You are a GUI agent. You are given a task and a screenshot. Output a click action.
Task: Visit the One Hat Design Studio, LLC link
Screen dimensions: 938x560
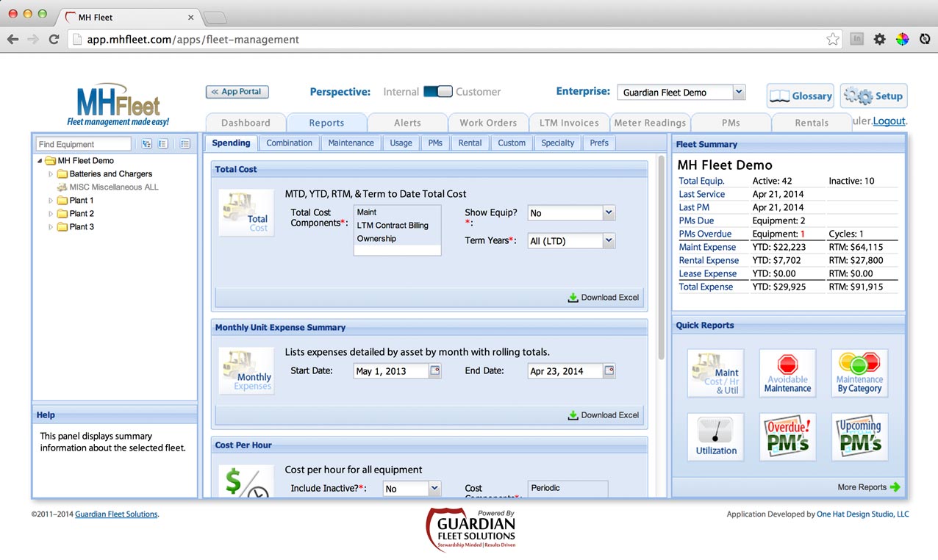click(863, 514)
